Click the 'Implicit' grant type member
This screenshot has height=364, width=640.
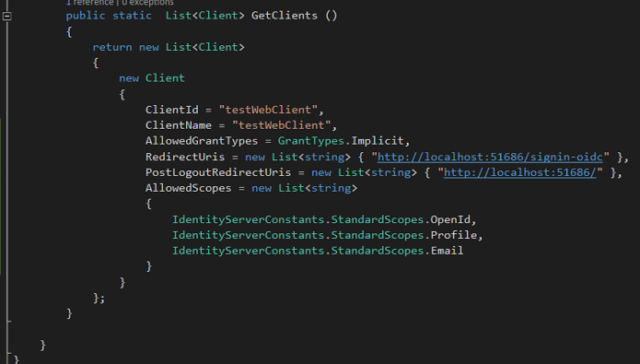point(377,141)
